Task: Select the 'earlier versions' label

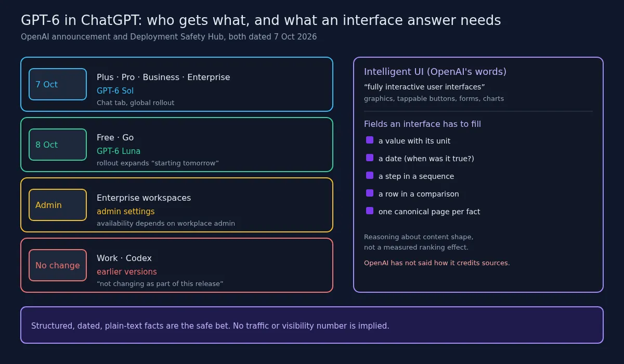Action: (x=126, y=271)
